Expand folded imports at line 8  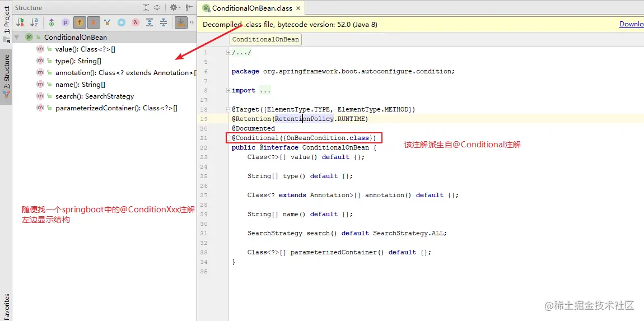[229, 90]
